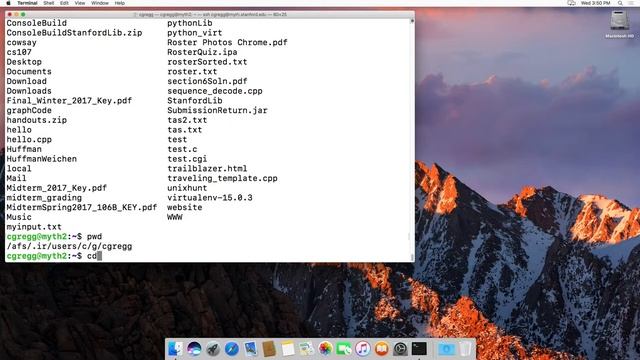Click handouts.zip in the listing
The image size is (640, 360).
[36, 120]
